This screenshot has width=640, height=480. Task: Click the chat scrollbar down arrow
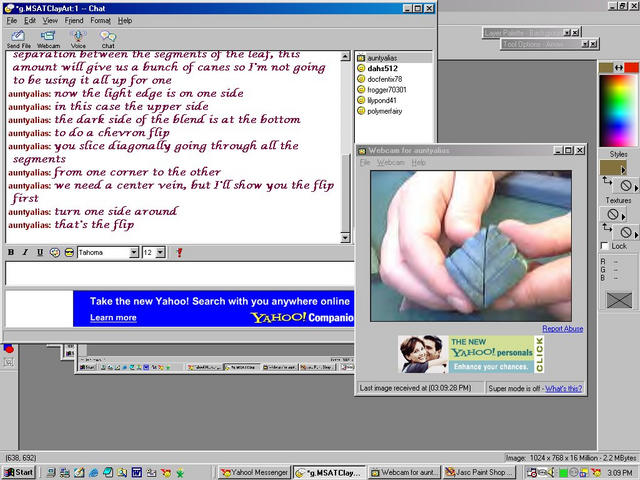tap(345, 238)
